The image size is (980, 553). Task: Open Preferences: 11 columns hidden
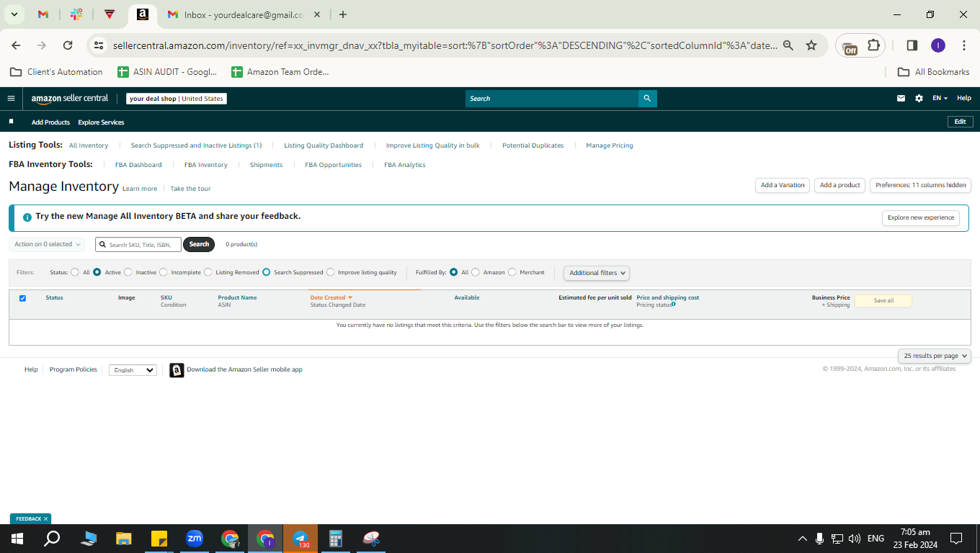pos(921,185)
